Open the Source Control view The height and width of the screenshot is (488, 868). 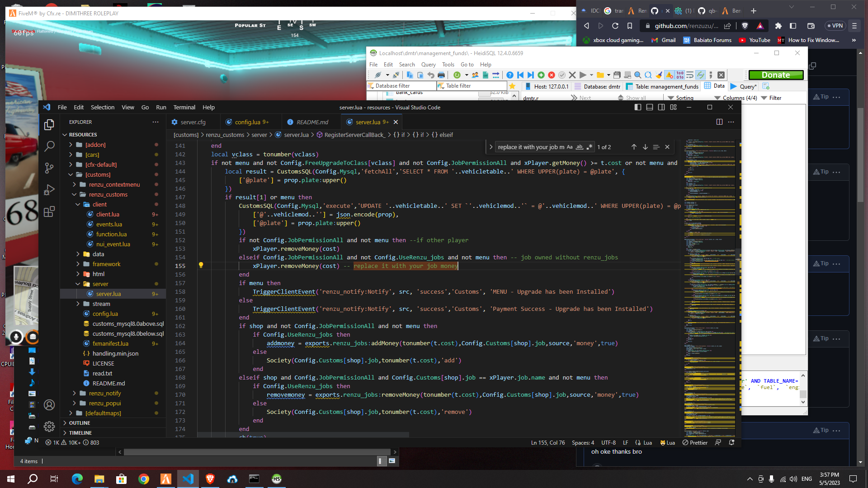pos(49,168)
